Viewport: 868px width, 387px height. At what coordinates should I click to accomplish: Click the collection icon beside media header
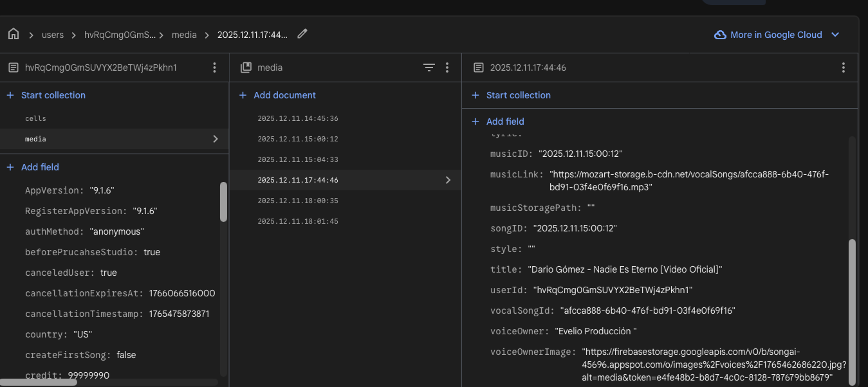click(x=246, y=67)
